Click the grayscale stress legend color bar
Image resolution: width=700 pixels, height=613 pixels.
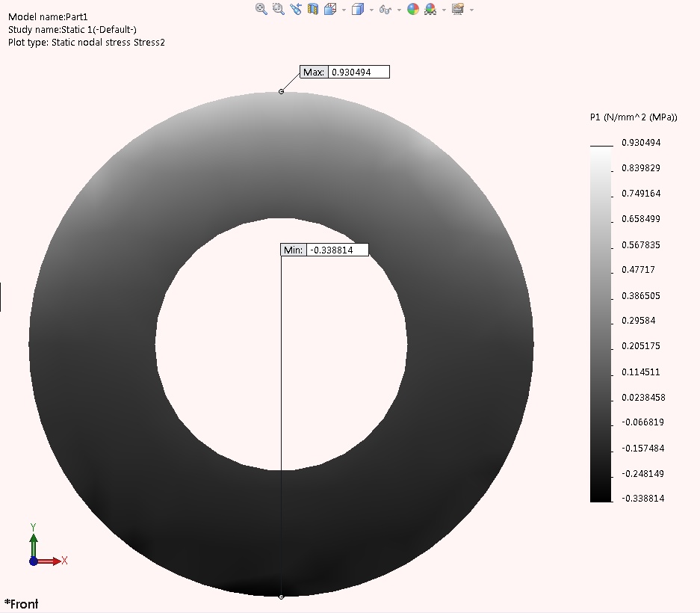click(x=601, y=324)
